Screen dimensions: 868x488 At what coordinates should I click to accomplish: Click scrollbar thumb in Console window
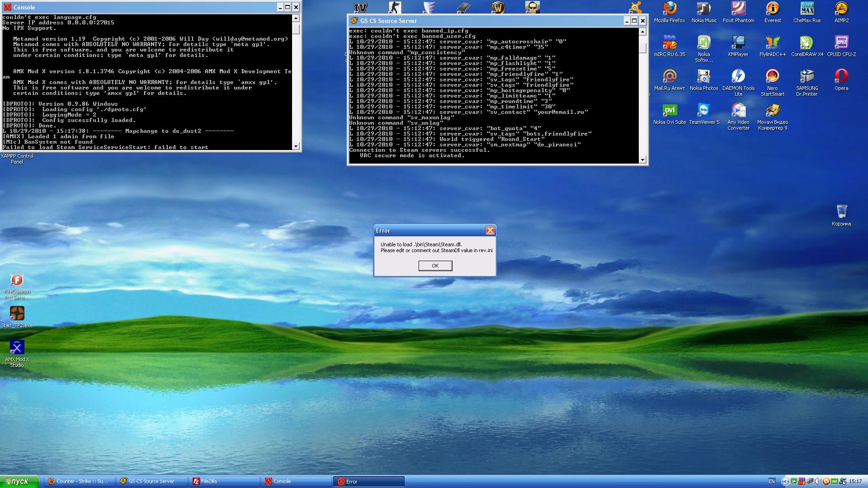tap(296, 29)
